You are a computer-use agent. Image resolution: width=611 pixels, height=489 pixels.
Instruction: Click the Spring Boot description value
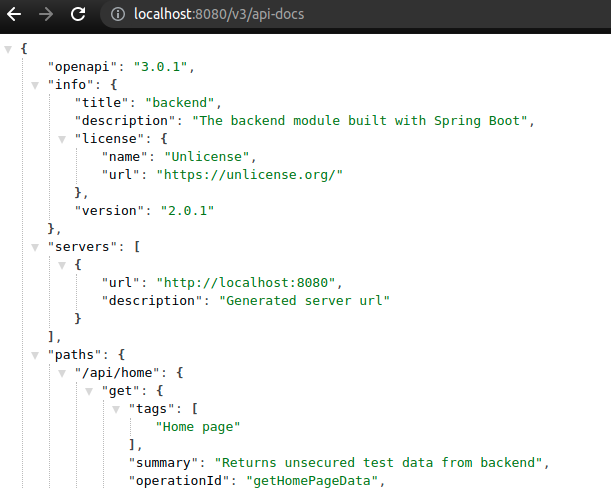(360, 121)
